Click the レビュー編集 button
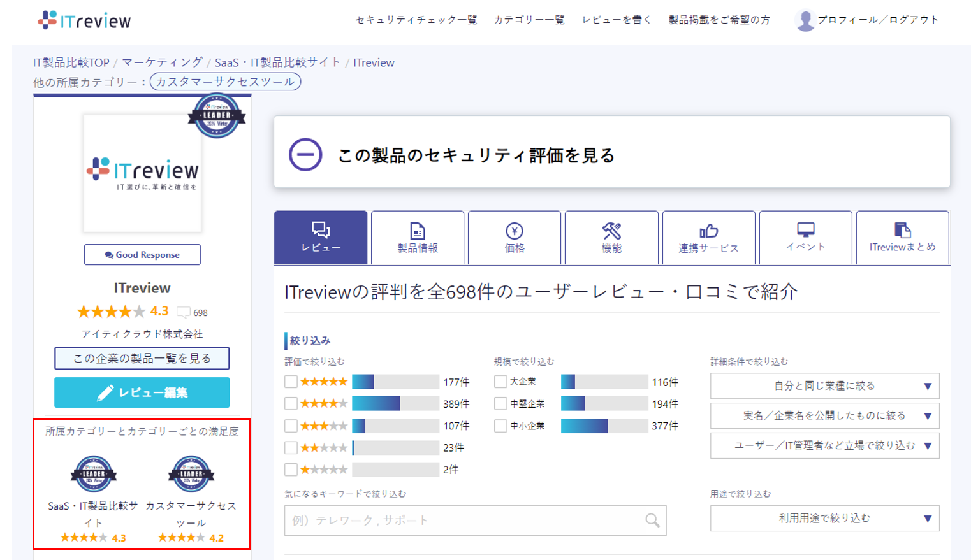This screenshot has width=971, height=560. coord(142,392)
